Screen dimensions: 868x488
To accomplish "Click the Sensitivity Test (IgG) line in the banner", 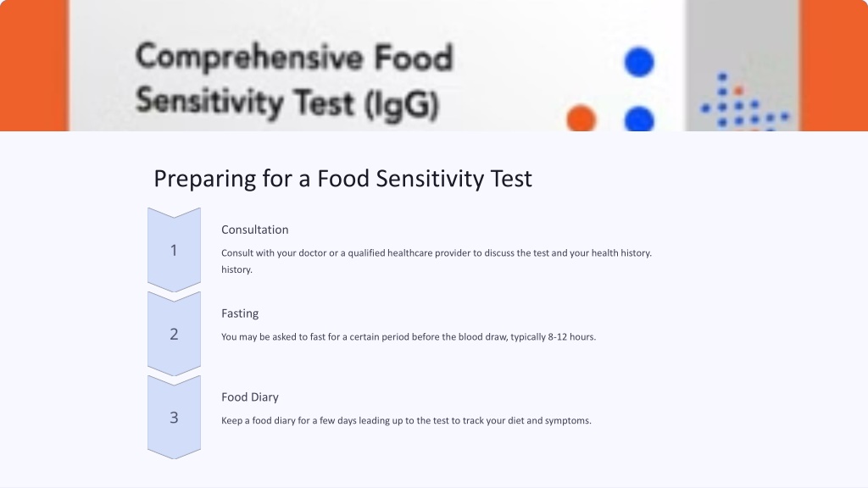I will pos(287,103).
